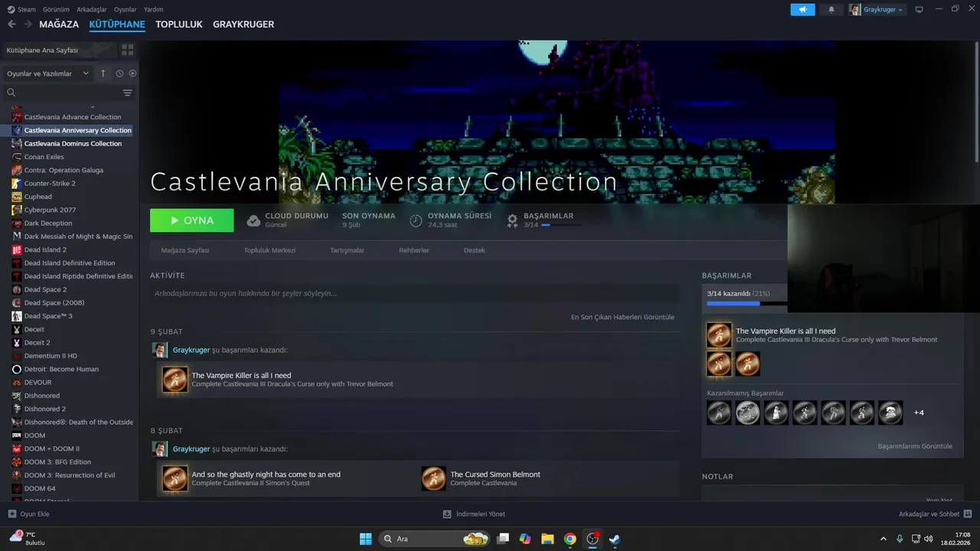Click the Vampire Killer achievement icon in sidebar
The image size is (980, 551).
(719, 335)
